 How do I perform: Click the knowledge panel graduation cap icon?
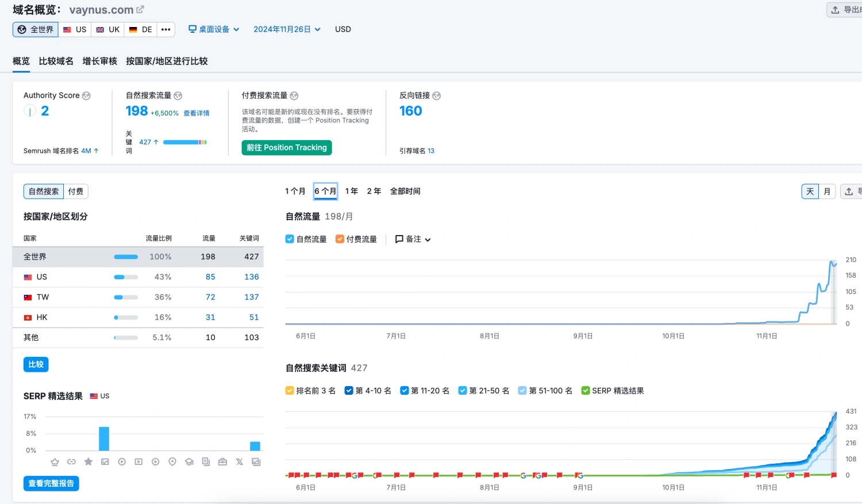coord(189,461)
